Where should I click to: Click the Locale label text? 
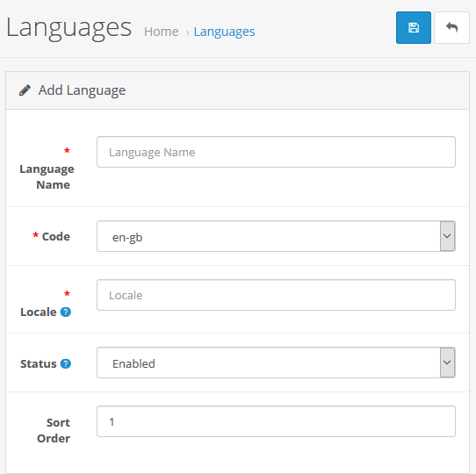tap(39, 312)
